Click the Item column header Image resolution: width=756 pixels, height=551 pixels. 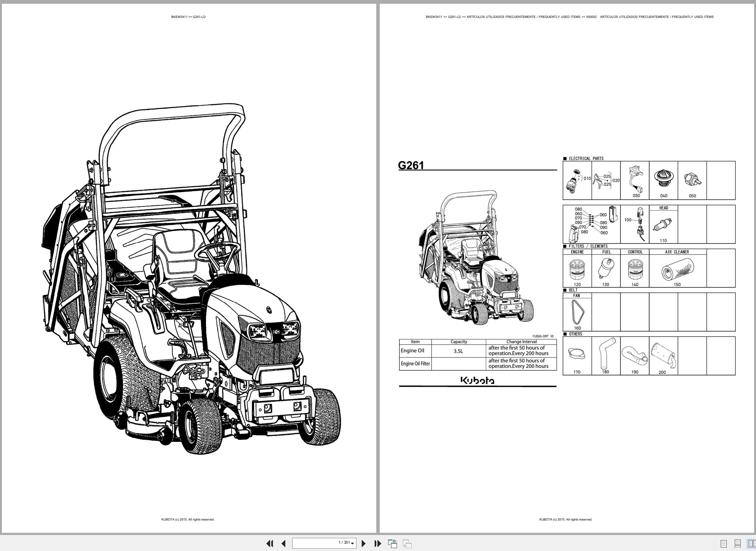415,341
